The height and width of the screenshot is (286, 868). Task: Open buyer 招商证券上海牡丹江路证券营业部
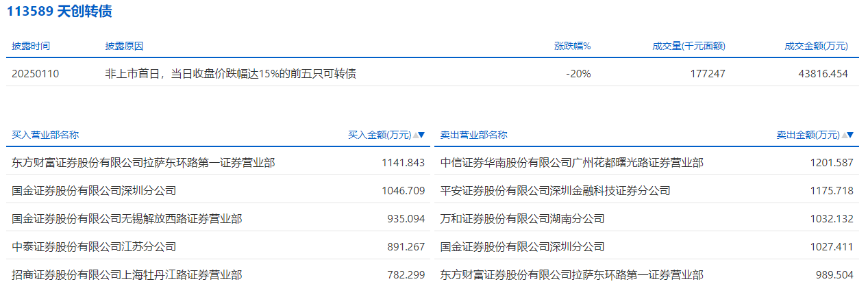pyautogui.click(x=127, y=275)
